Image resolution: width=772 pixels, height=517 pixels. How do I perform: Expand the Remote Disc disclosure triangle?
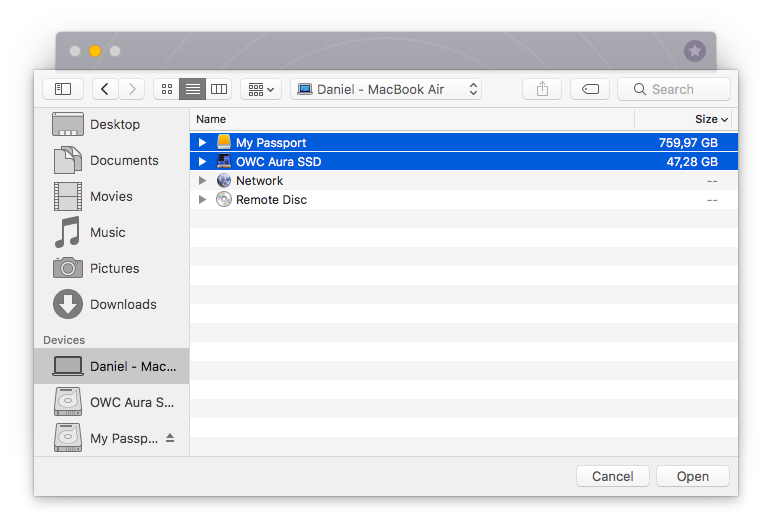(x=202, y=200)
